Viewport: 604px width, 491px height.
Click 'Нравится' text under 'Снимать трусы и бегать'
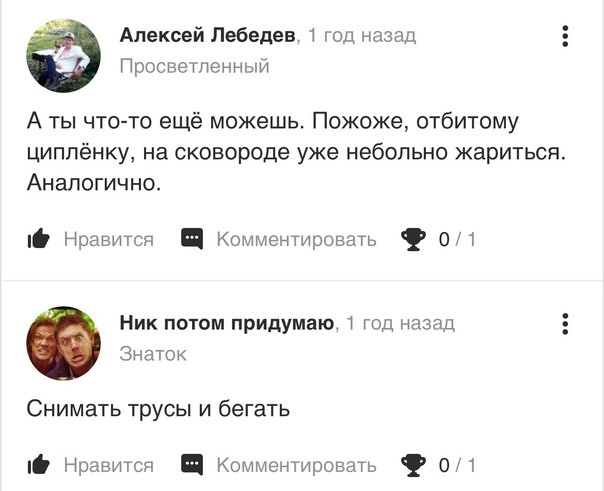(x=109, y=465)
